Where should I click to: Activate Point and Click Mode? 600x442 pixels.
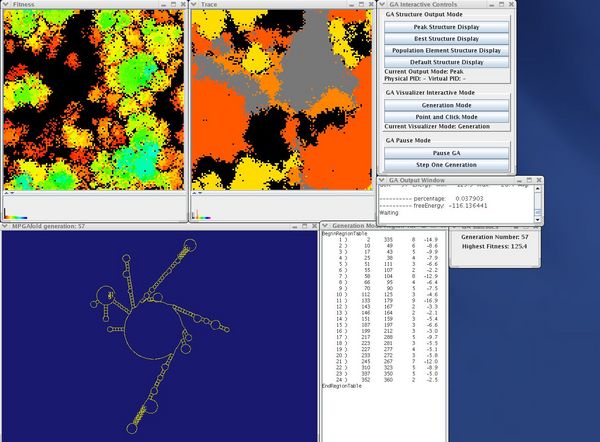point(446,116)
